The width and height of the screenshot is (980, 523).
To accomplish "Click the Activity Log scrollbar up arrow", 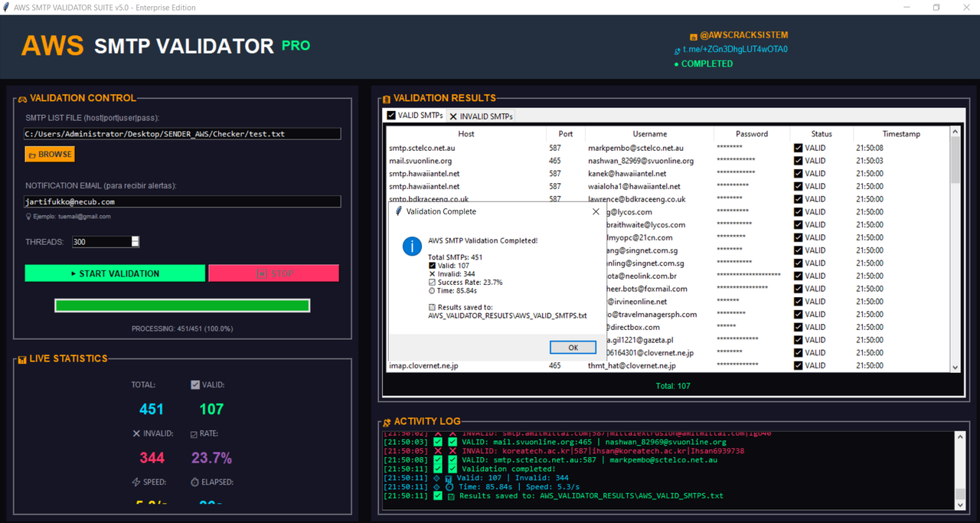I will [x=960, y=438].
